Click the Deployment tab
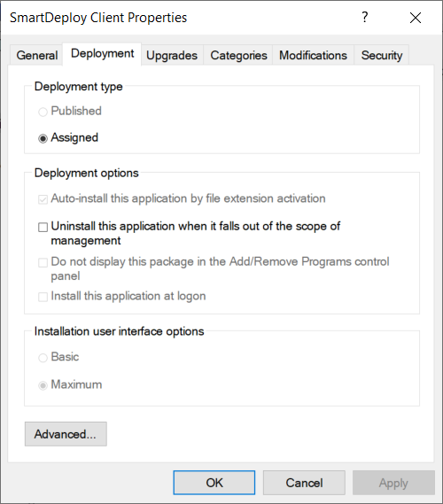This screenshot has width=443, height=504. 102,54
